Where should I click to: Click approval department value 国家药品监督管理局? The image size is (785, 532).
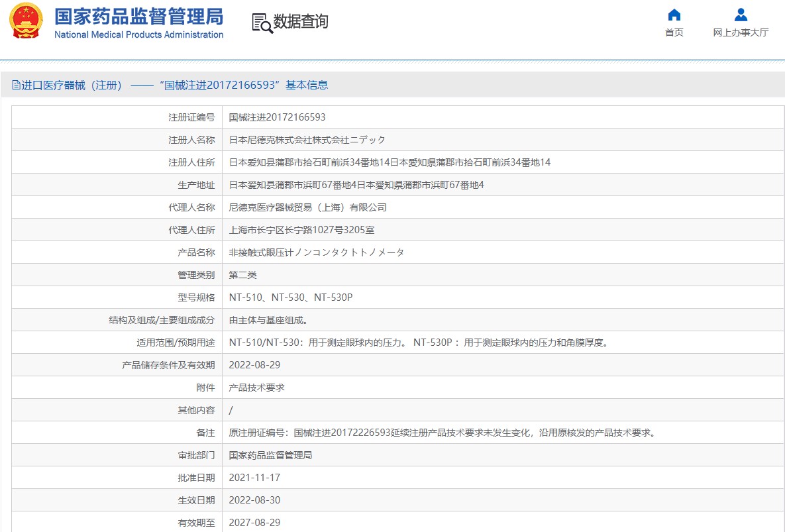(x=270, y=455)
